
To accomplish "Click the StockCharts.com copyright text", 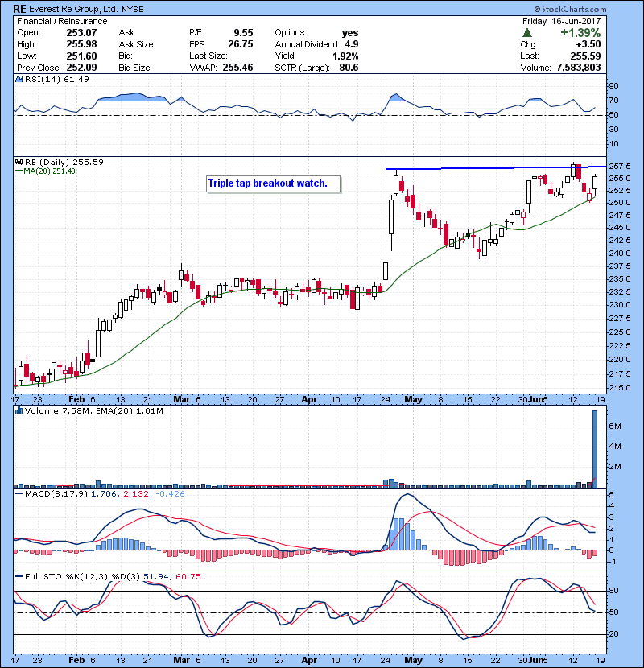I will 570,9.
